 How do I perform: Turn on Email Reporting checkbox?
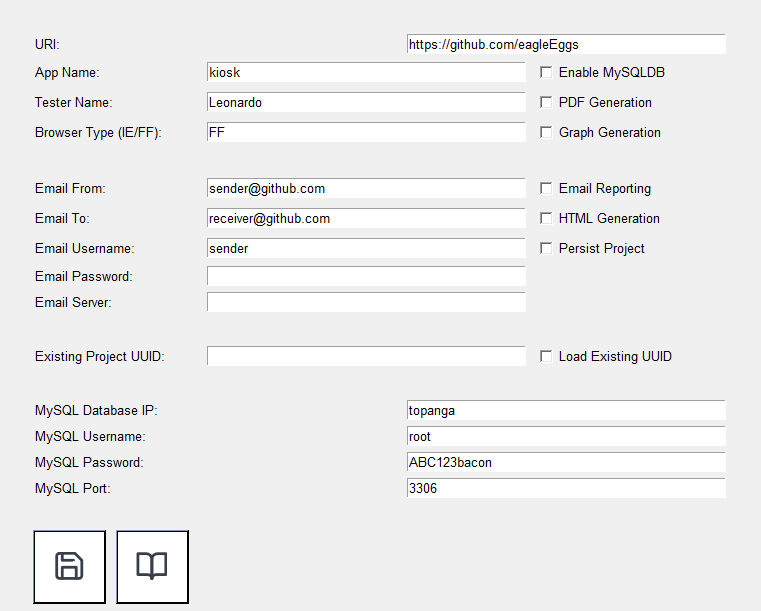546,188
